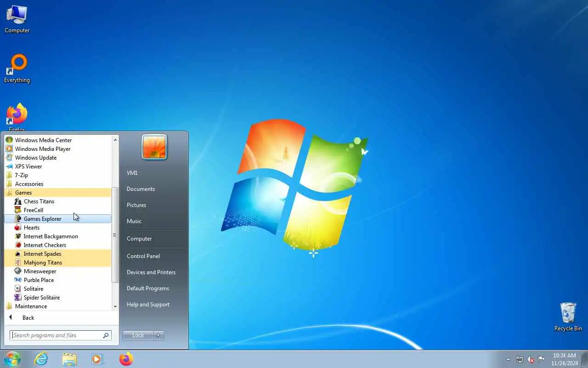Viewport: 588px width, 368px height.
Task: Collapse the Games folder
Action: (57, 192)
